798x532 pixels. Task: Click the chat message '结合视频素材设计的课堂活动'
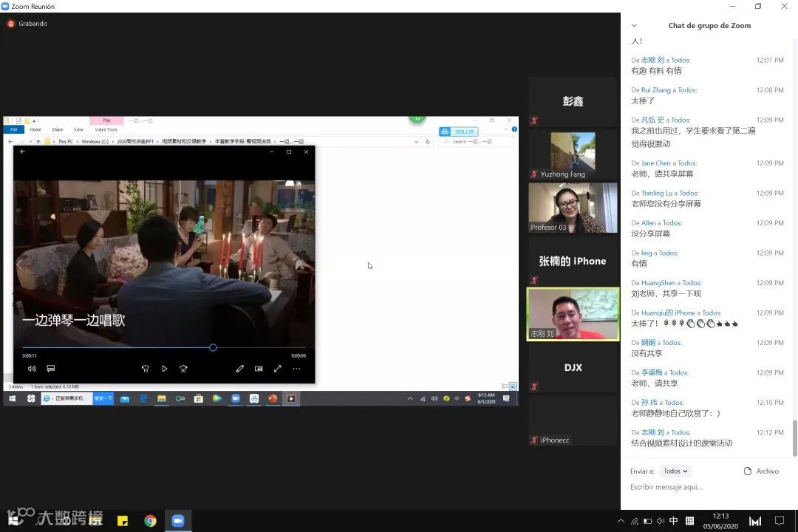(x=681, y=443)
